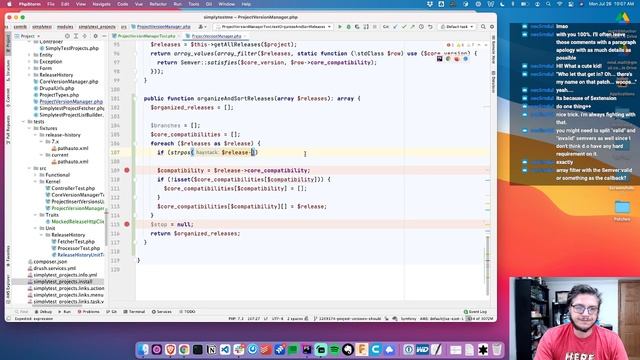Open the Services tool window button
The height and width of the screenshot is (360, 640).
click(x=162, y=312)
